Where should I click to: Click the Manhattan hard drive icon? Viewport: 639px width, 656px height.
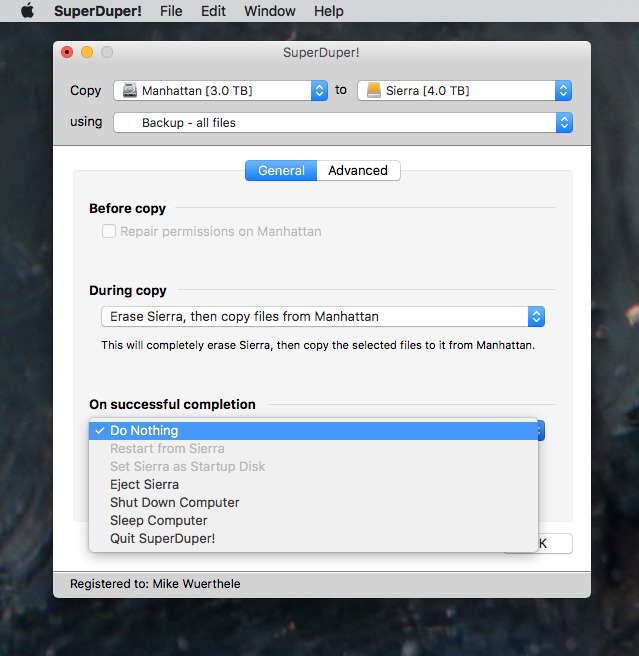[130, 90]
